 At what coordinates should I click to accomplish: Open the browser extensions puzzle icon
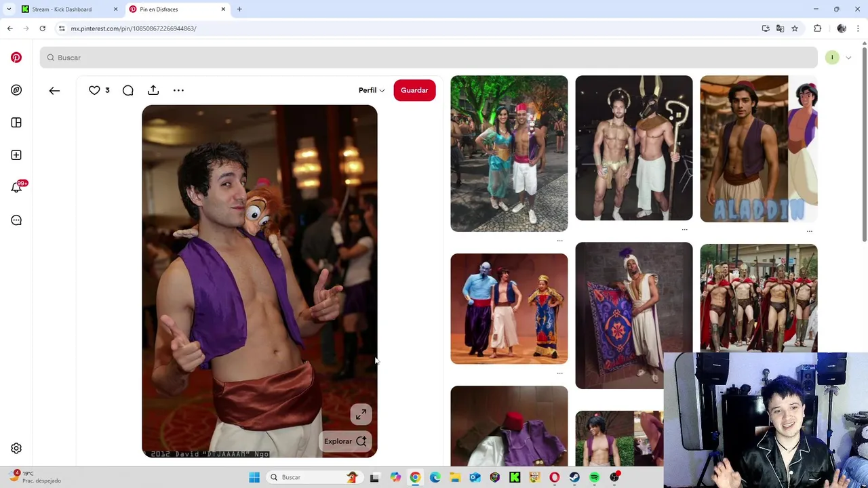(817, 28)
